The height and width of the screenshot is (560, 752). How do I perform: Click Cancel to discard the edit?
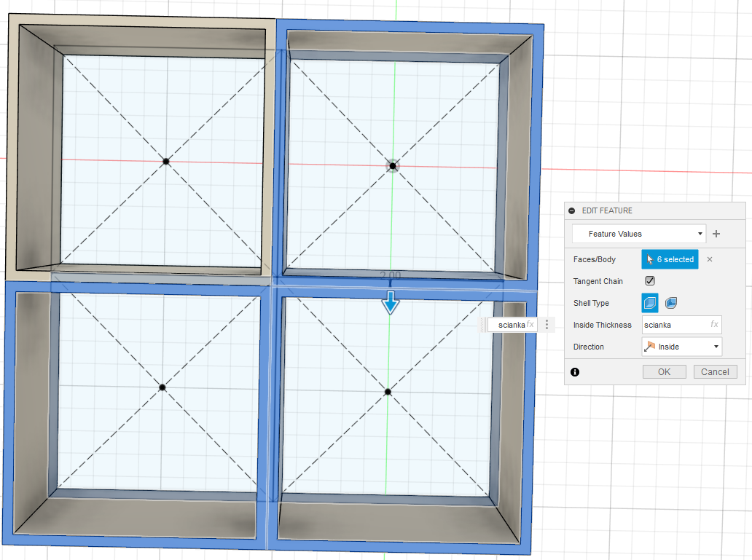point(715,371)
